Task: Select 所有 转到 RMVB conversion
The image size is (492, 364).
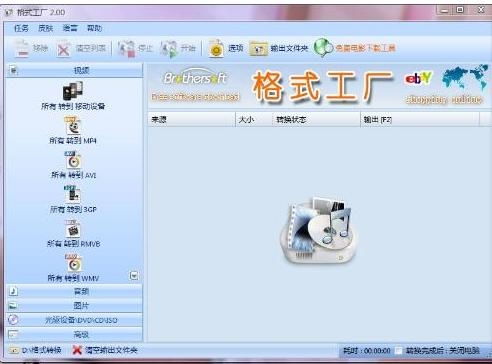Action: (x=73, y=234)
